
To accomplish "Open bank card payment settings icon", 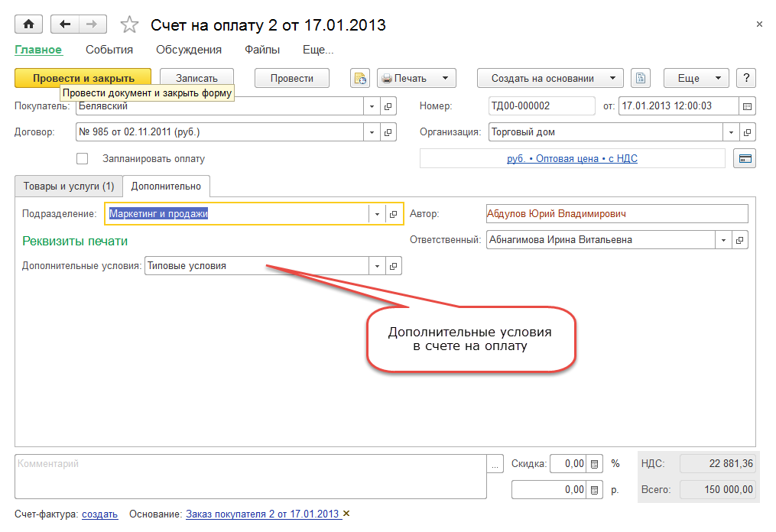I will tap(745, 158).
